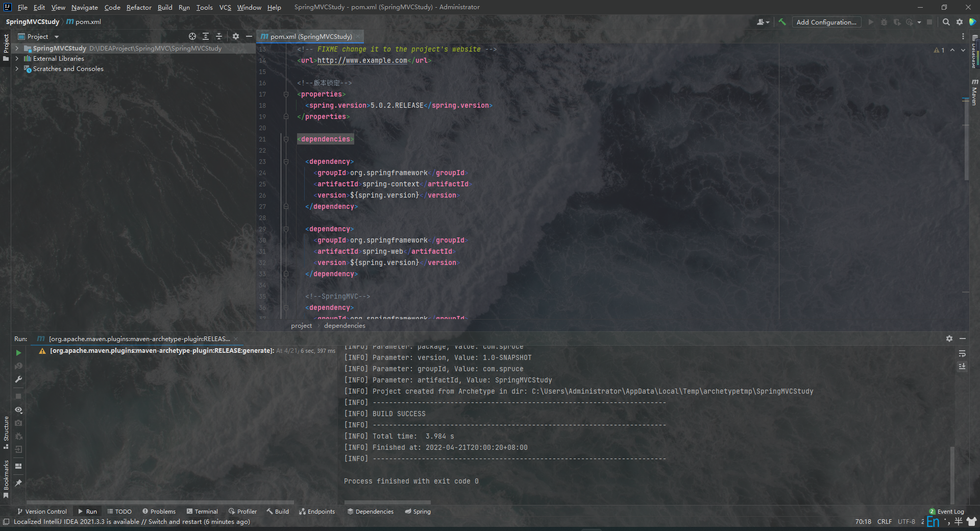980x531 pixels.
Task: Open editor tab options three-dot menu
Action: coord(963,36)
